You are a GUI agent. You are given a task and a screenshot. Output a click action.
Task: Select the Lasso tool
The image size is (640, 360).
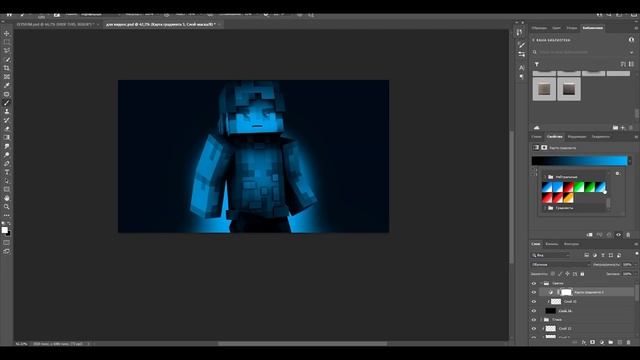click(x=7, y=50)
